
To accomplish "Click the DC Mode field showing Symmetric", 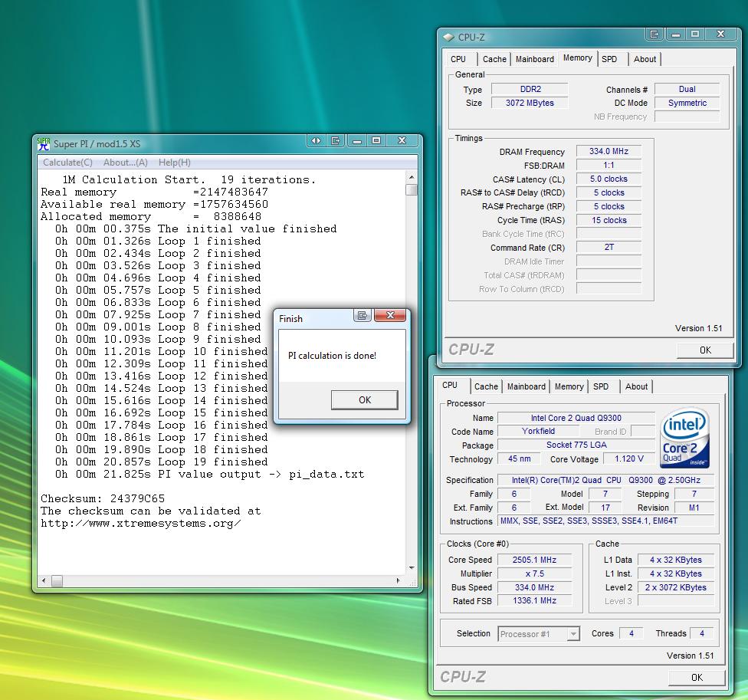I will point(687,103).
